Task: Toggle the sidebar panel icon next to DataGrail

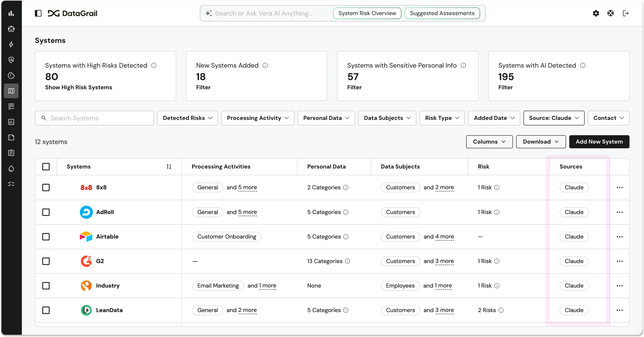Action: tap(38, 13)
